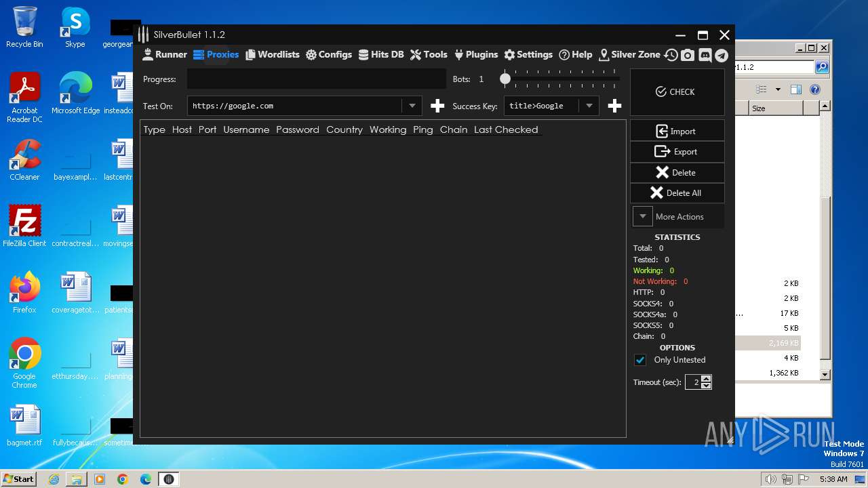Click Explorer window search icon
This screenshot has width=868, height=488.
coord(822,67)
